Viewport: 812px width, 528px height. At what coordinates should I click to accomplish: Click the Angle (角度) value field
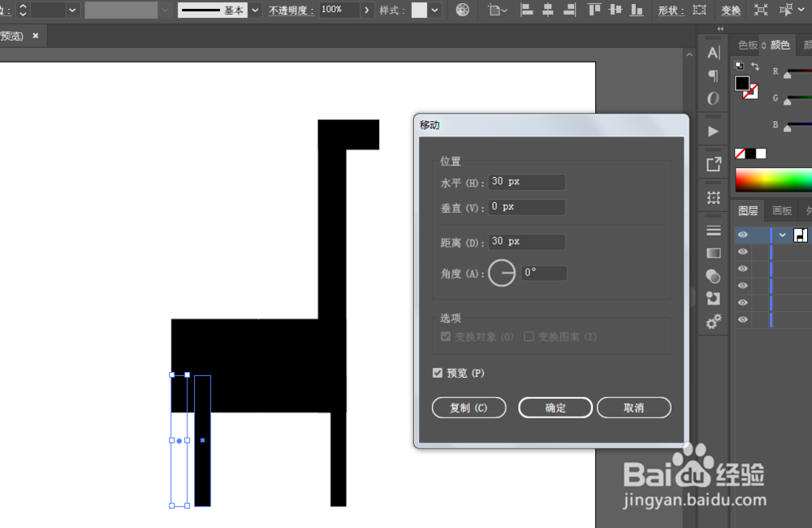(544, 273)
